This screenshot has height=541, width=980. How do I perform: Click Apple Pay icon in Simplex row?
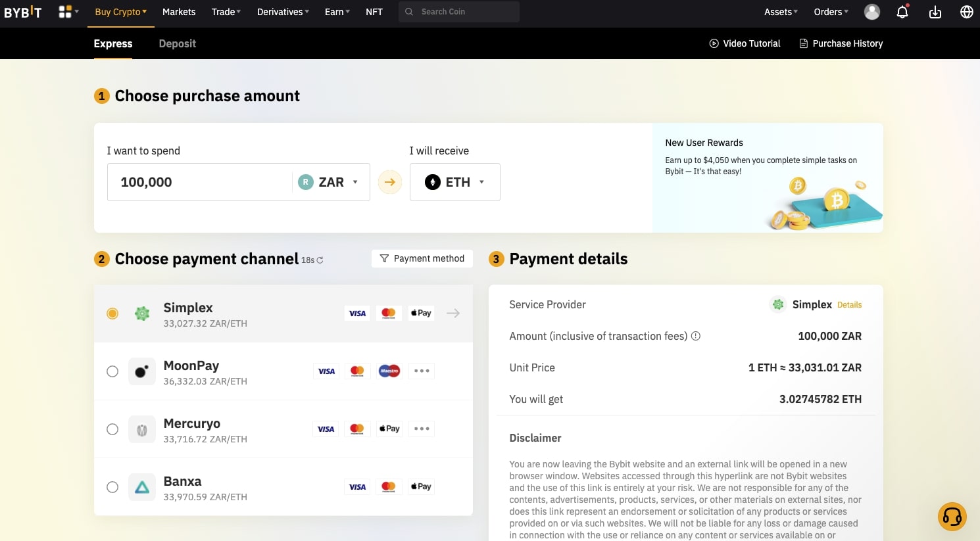(x=421, y=314)
